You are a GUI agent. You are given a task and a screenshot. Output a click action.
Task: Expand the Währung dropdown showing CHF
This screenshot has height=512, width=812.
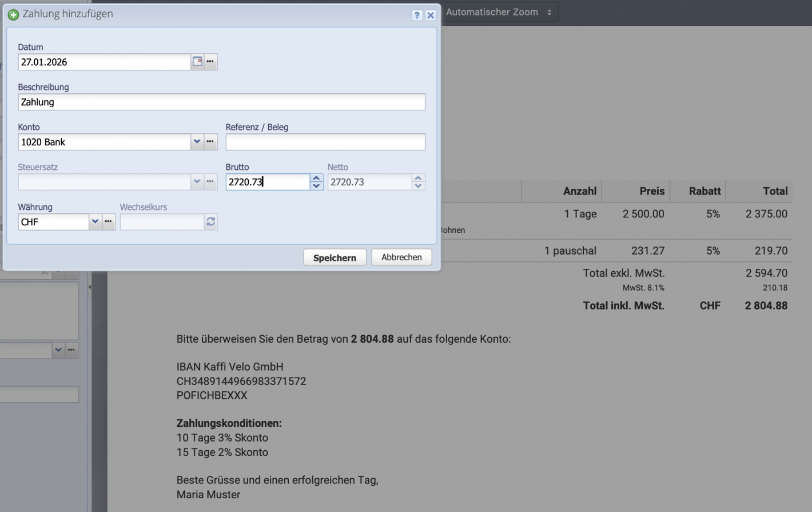coord(95,222)
